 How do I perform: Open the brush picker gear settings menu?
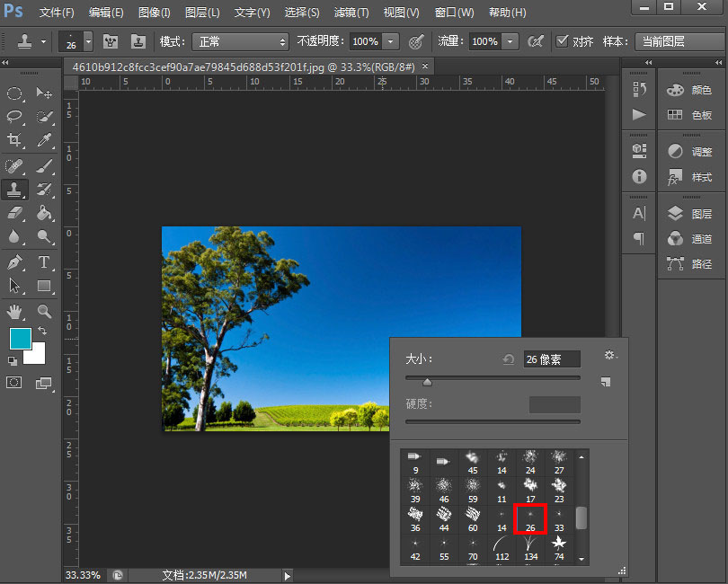(610, 355)
